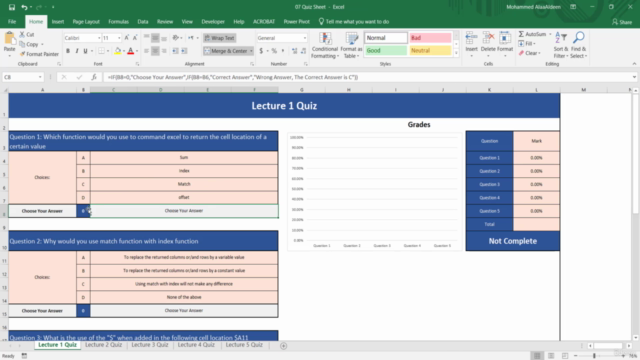Image resolution: width=640 pixels, height=360 pixels.
Task: Click the formula bar text
Action: pyautogui.click(x=233, y=77)
